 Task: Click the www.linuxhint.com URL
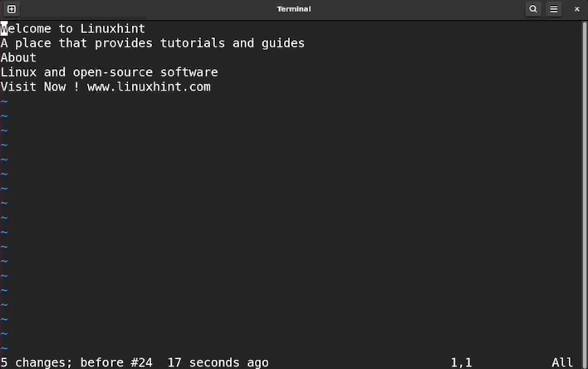click(x=149, y=86)
